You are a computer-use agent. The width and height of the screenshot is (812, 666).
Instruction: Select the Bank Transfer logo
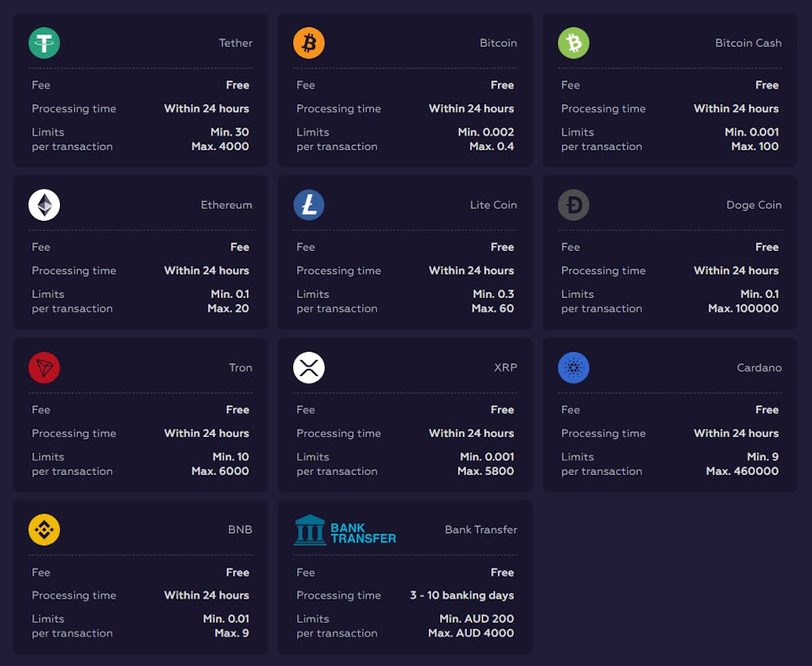point(345,530)
